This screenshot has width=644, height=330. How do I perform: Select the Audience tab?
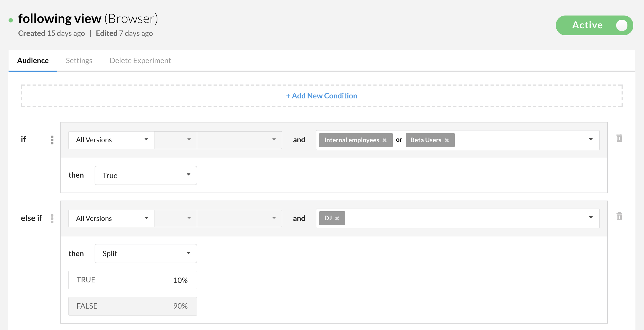(x=33, y=61)
